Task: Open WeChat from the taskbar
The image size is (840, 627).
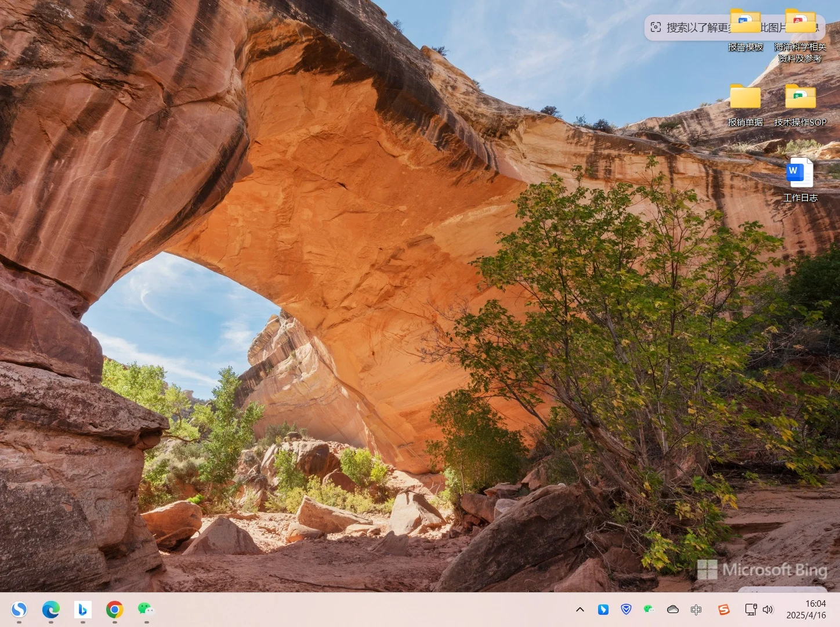Action: pyautogui.click(x=146, y=609)
